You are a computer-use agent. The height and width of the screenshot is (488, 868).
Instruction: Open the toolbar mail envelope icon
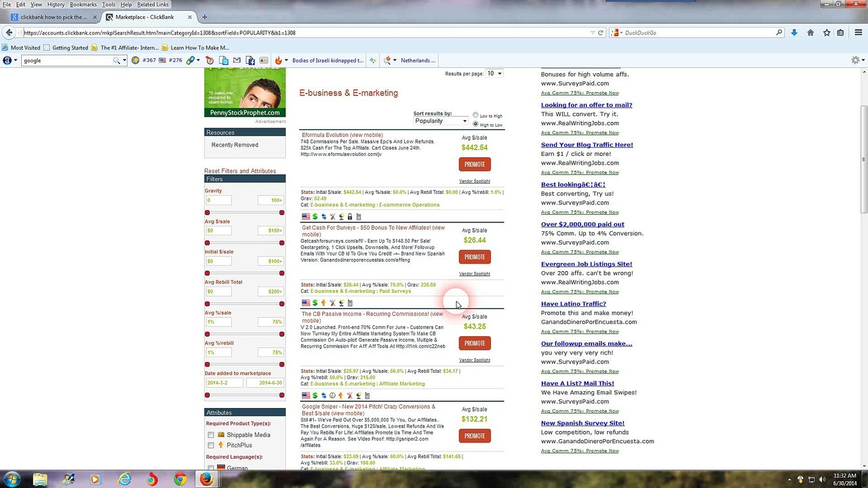(237, 60)
